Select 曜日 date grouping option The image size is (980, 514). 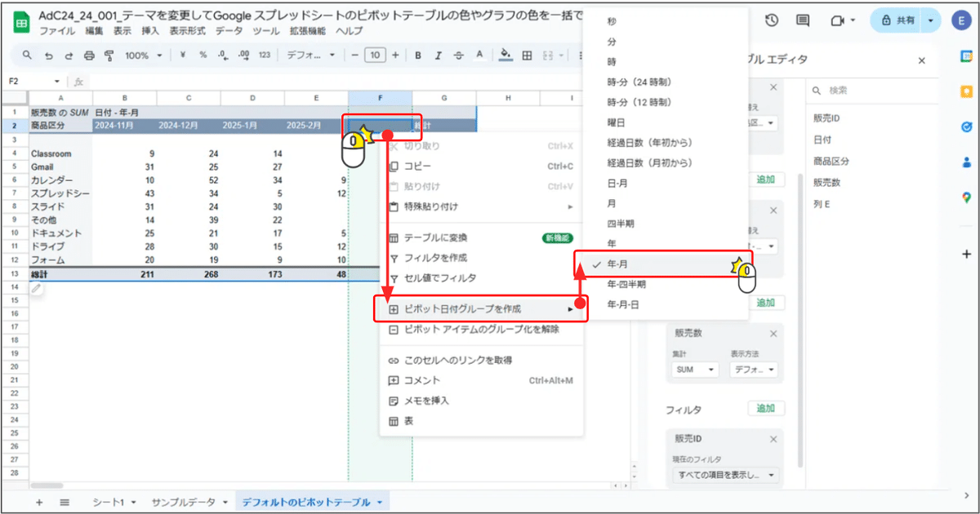666,122
